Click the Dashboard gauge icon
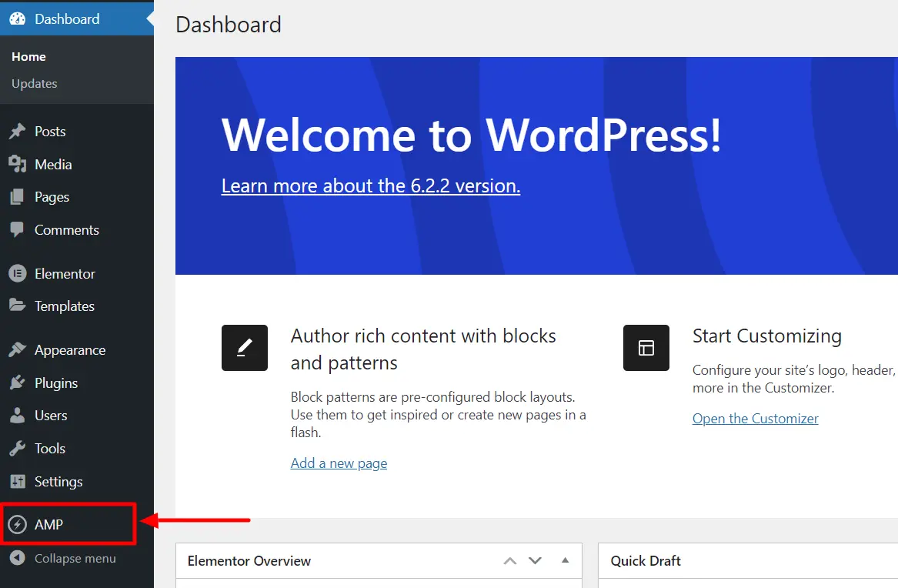The width and height of the screenshot is (898, 588). pos(18,19)
